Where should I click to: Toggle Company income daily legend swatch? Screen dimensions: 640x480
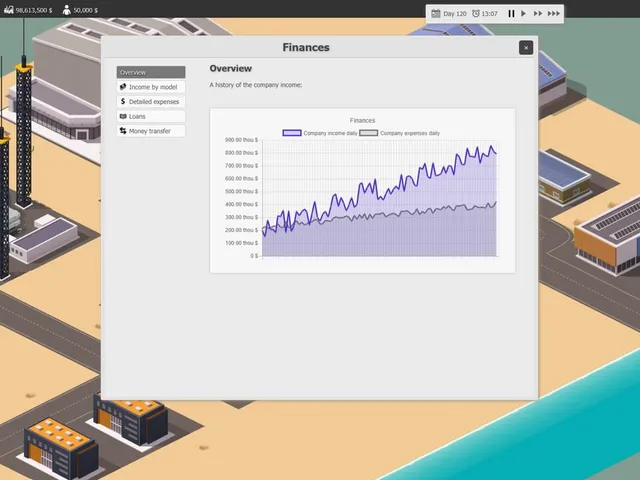coord(292,133)
